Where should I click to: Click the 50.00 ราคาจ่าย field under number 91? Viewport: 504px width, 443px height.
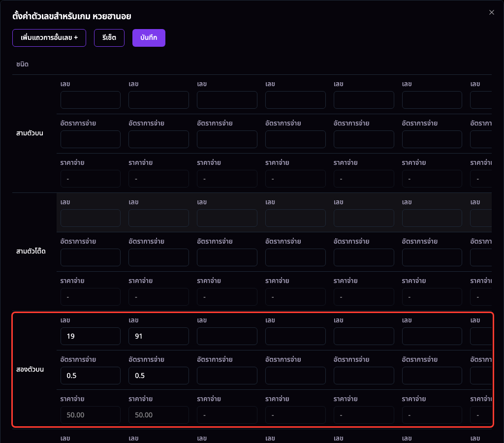tap(159, 415)
